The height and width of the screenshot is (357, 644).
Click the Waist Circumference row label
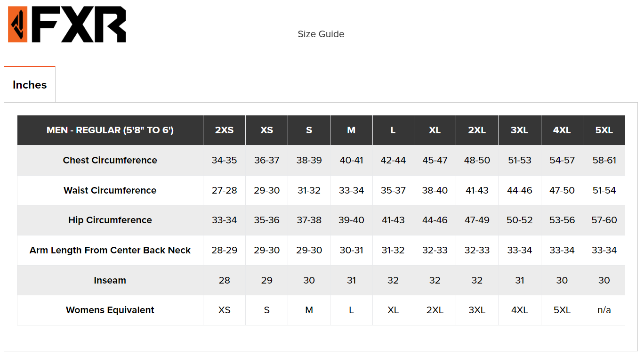pos(110,190)
